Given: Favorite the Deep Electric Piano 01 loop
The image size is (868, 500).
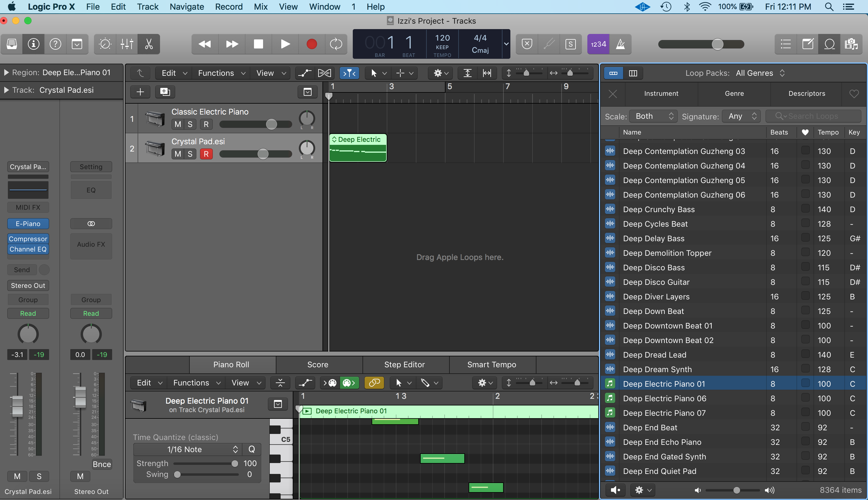Looking at the screenshot, I should click(x=805, y=383).
